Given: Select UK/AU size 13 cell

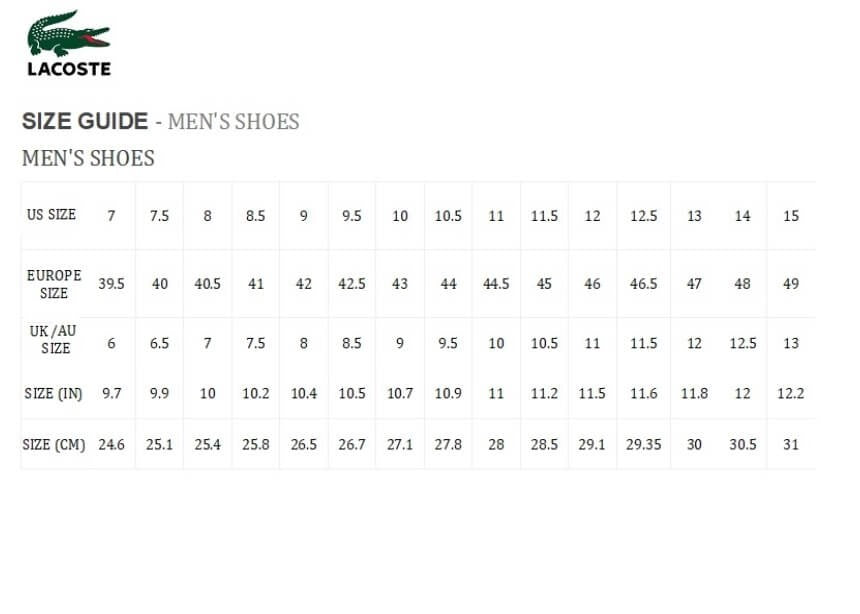Looking at the screenshot, I should 791,343.
